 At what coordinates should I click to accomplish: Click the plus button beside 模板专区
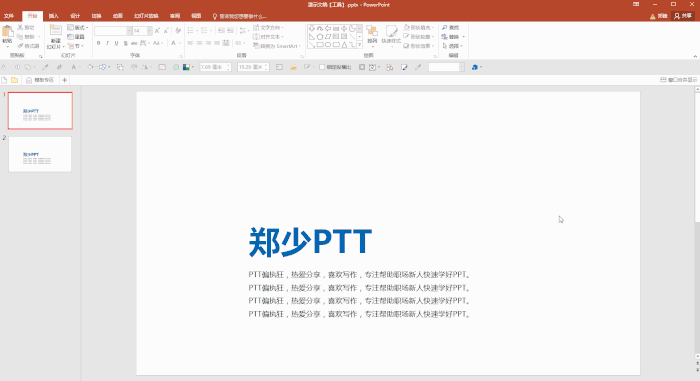tap(65, 80)
